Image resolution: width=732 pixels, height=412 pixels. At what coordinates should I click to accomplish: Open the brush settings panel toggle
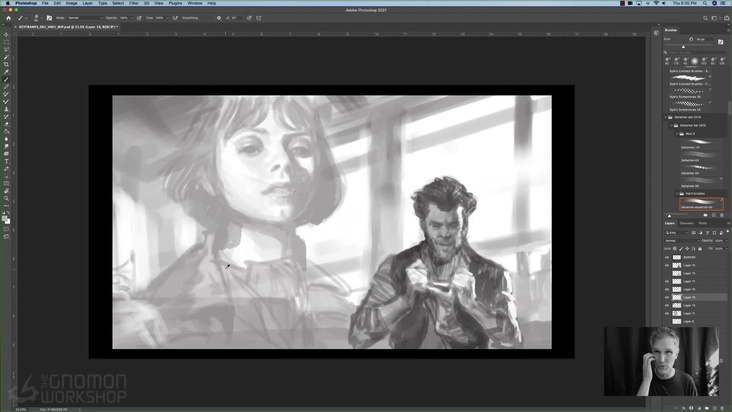49,18
